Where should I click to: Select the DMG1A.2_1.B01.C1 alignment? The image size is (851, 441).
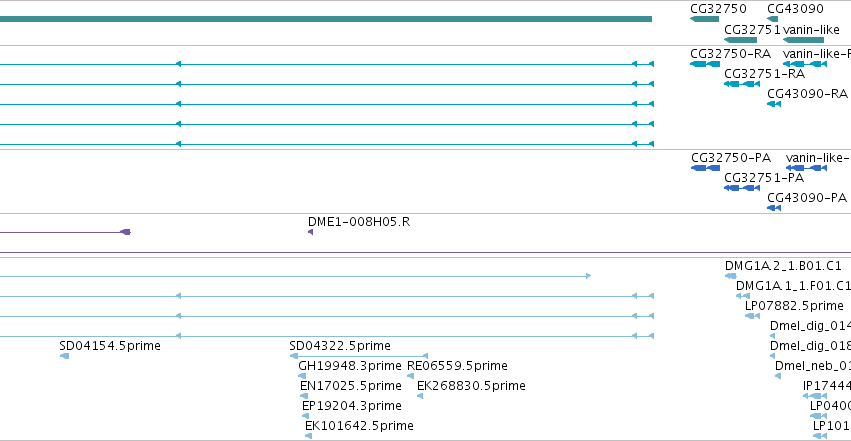pyautogui.click(x=731, y=276)
